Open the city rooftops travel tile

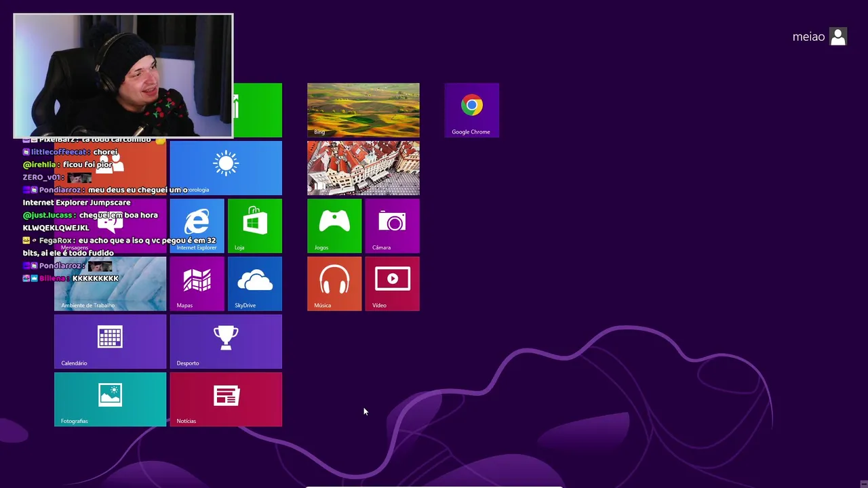click(363, 168)
